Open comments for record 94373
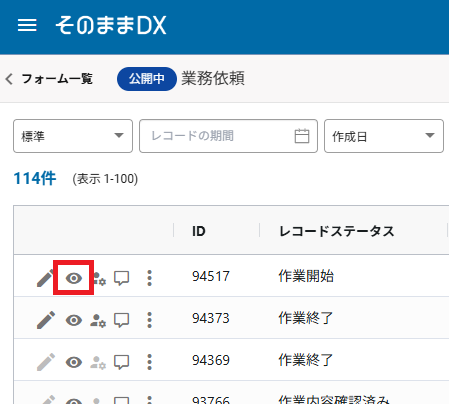The width and height of the screenshot is (449, 404). (122, 320)
